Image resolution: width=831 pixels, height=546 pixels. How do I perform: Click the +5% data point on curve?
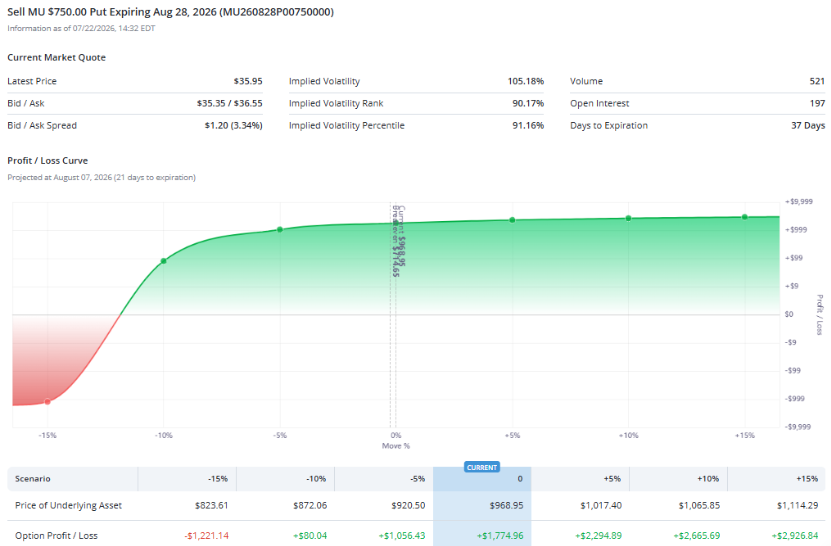[x=512, y=220]
